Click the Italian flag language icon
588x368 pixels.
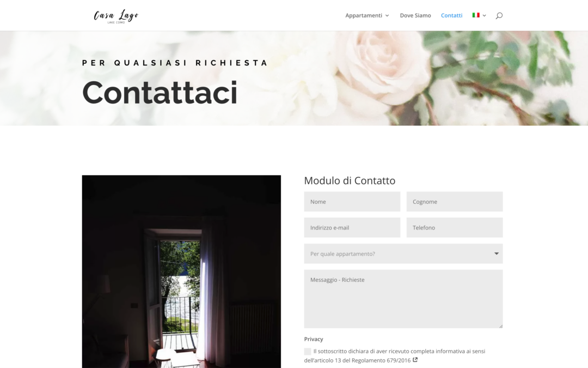tap(476, 15)
